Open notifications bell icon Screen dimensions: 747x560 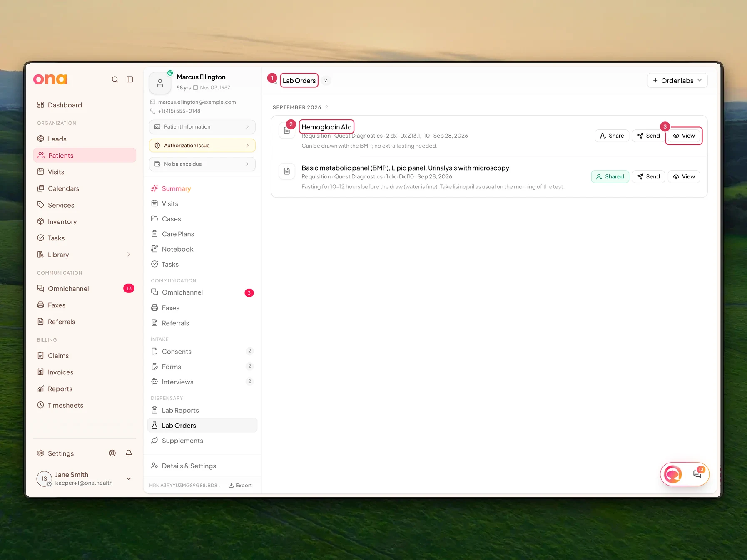point(129,453)
